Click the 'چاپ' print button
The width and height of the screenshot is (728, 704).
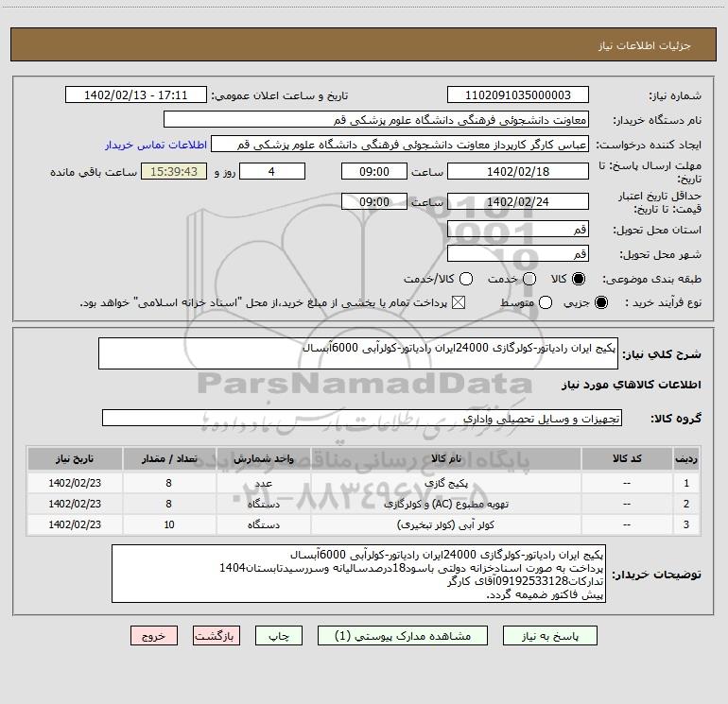pyautogui.click(x=279, y=636)
